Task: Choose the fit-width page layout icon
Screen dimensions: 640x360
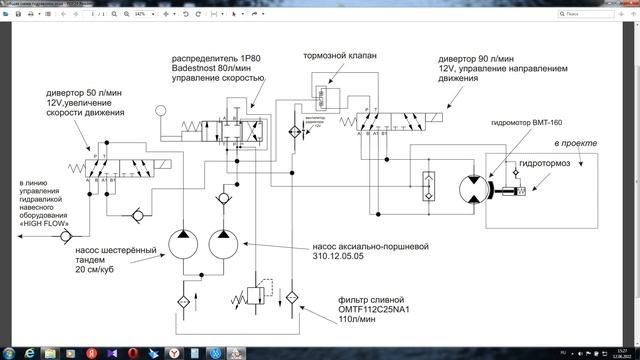Action: [214, 14]
